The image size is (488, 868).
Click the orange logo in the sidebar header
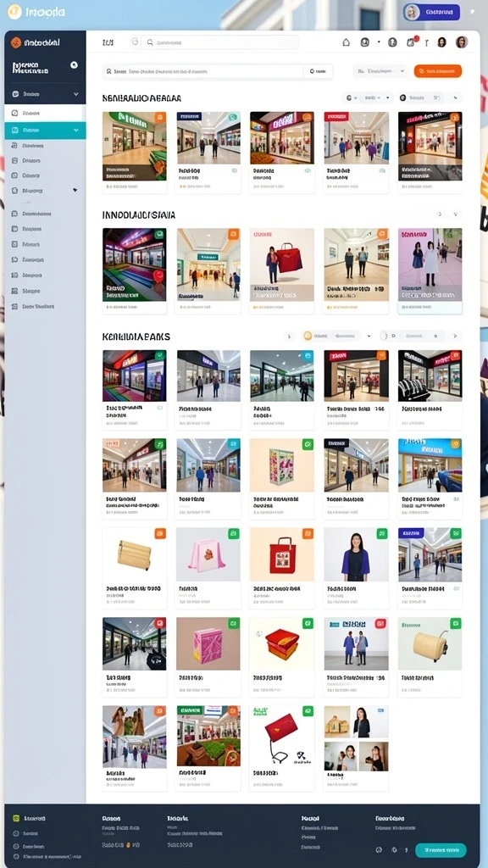click(16, 42)
